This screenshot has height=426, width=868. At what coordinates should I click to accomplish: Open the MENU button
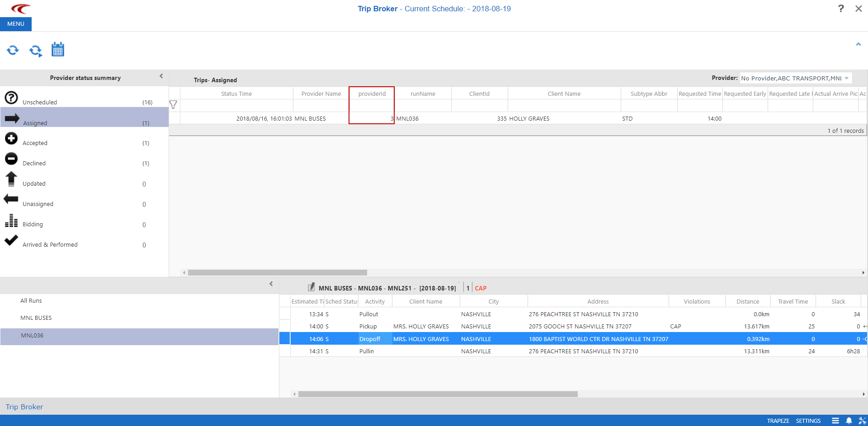coord(16,24)
